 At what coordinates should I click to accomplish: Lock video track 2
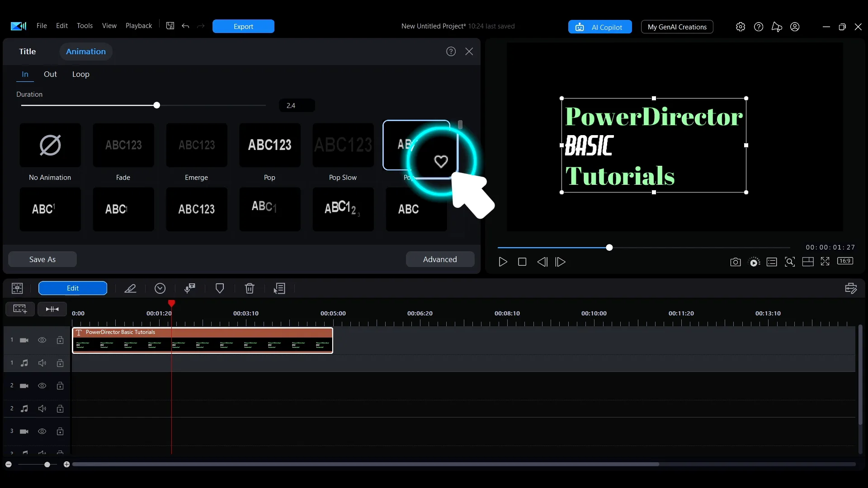coord(60,386)
